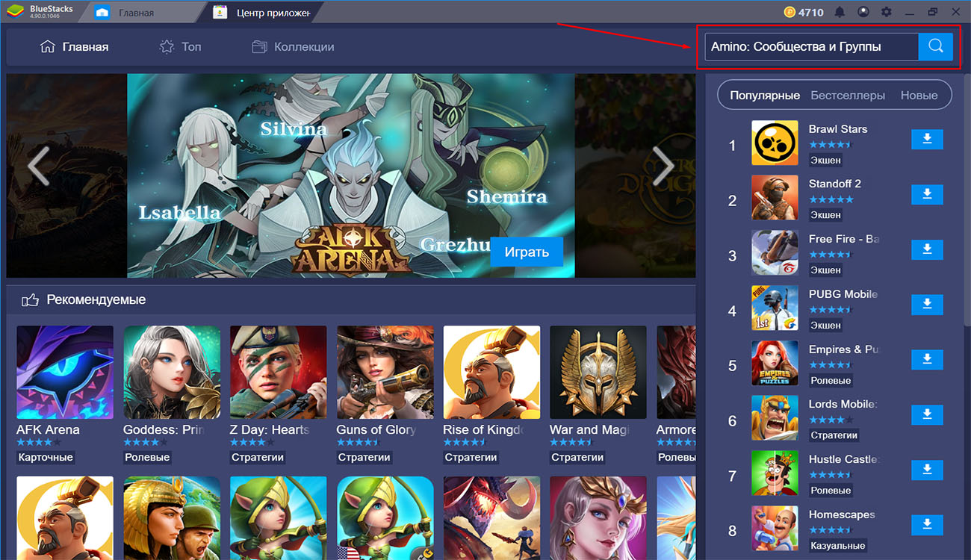
Task: Download Standoff 2 with arrow button
Action: tap(927, 195)
